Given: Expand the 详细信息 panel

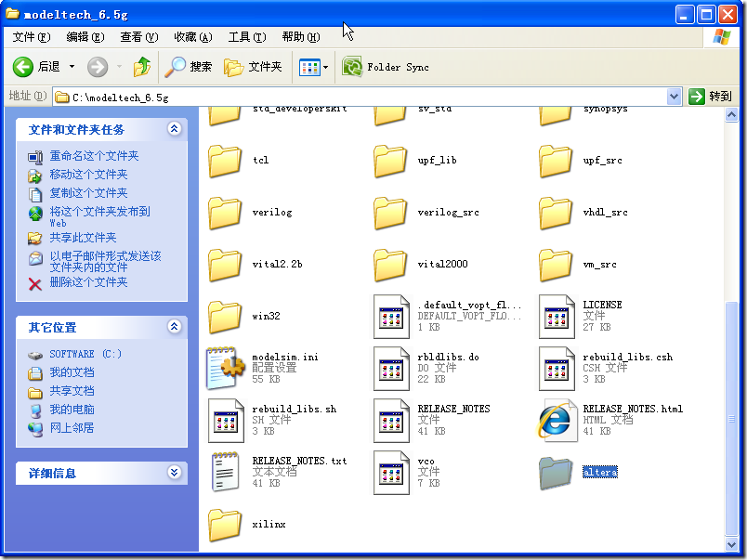Looking at the screenshot, I should [175, 472].
